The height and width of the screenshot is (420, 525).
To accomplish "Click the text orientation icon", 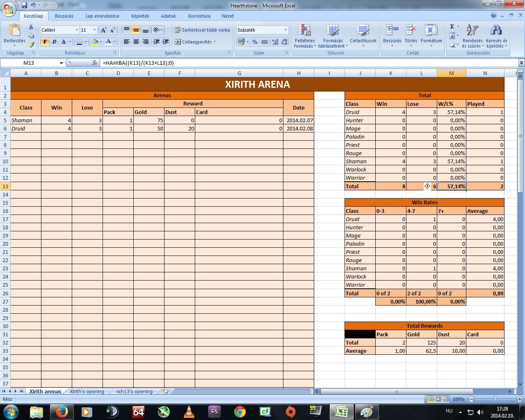I will coord(156,30).
